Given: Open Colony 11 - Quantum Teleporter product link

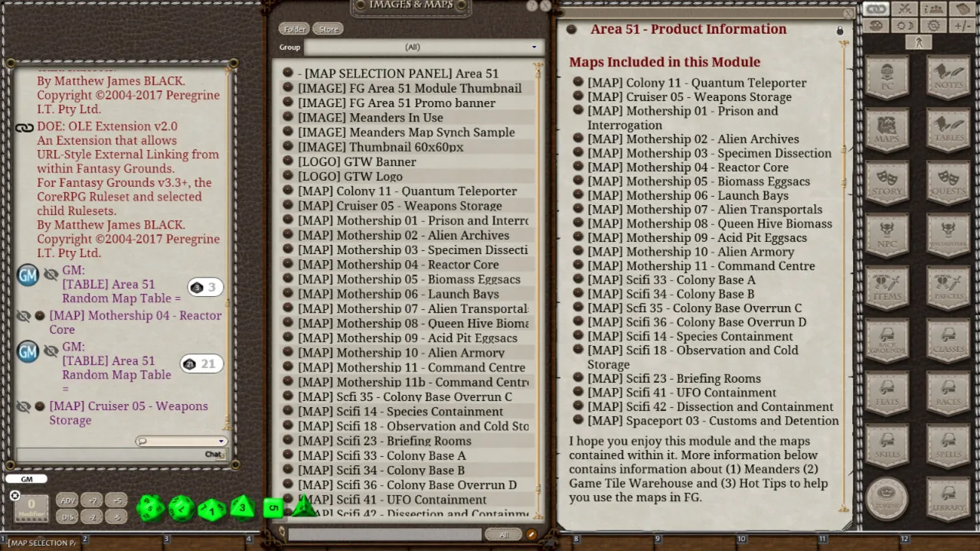Looking at the screenshot, I should [697, 83].
